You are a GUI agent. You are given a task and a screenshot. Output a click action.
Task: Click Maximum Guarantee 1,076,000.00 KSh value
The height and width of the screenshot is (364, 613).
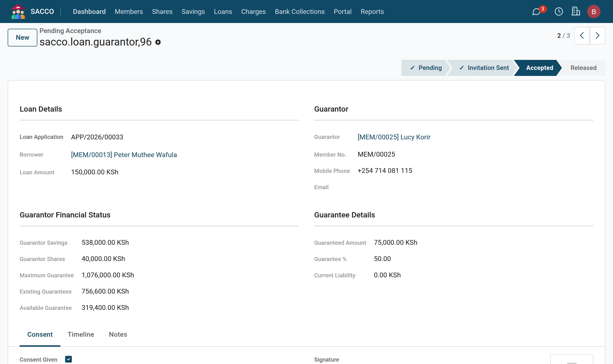108,275
